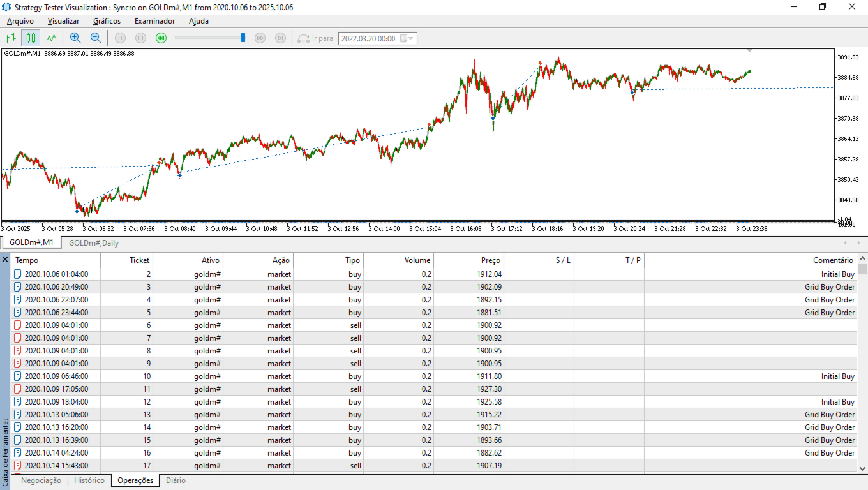Zoom out of the chart

pos(96,38)
